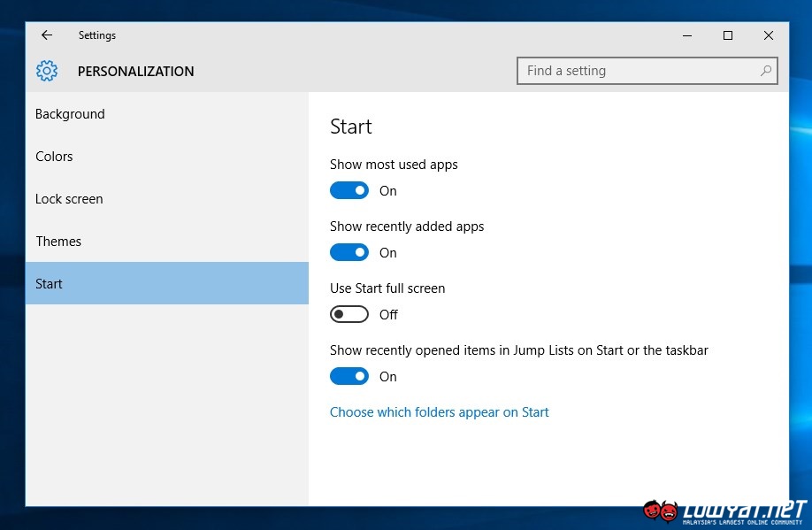
Task: Open the Background settings page
Action: pyautogui.click(x=70, y=114)
